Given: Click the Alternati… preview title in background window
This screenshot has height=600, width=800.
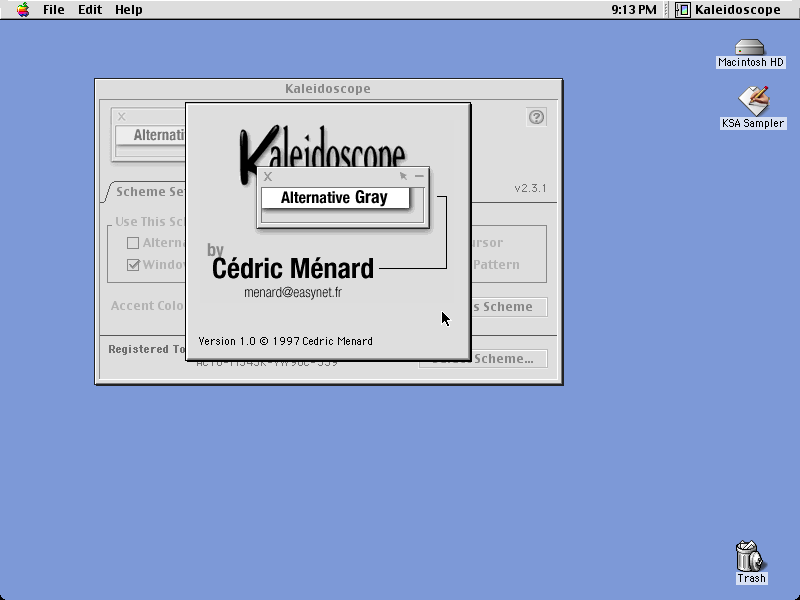Looking at the screenshot, I should 159,135.
